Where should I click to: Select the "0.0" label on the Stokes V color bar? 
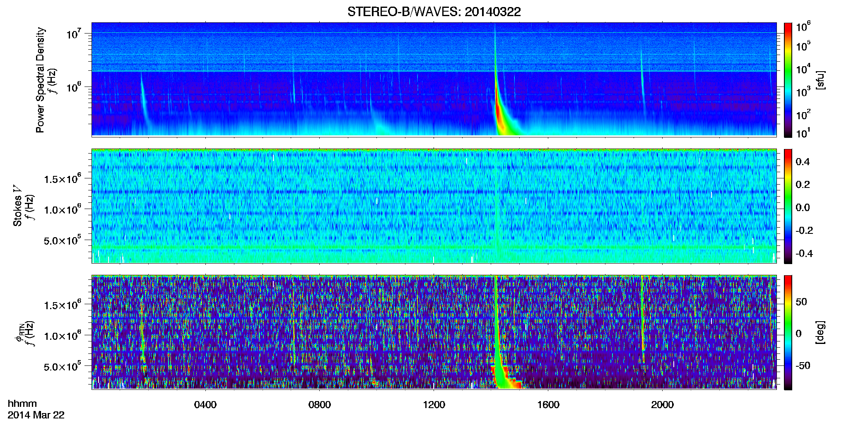[x=803, y=207]
